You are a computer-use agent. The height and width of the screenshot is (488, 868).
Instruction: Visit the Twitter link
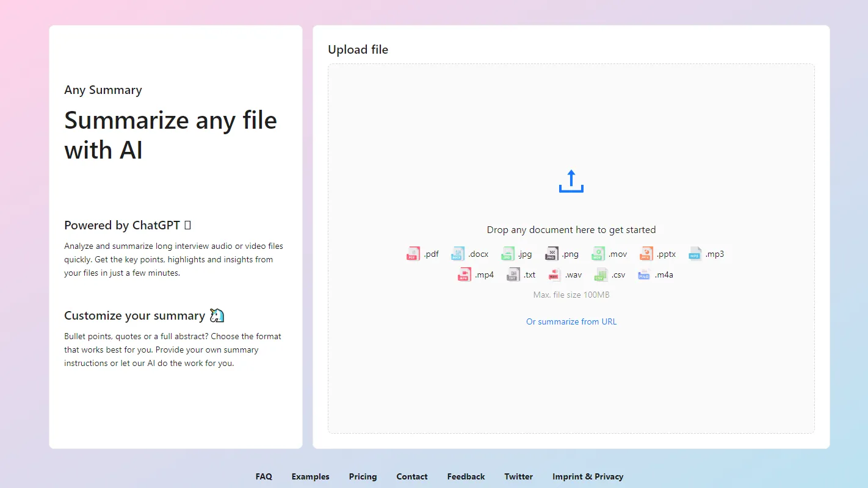[x=518, y=476]
